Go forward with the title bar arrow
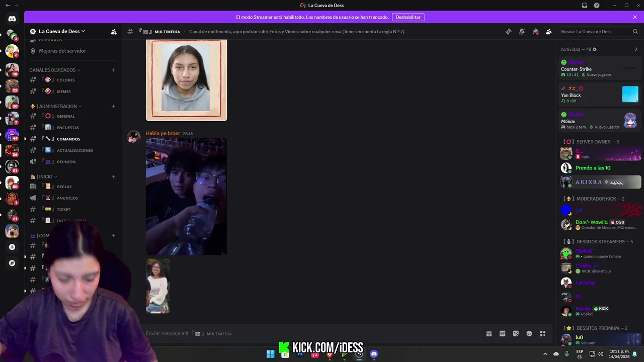This screenshot has width=644, height=362. (17, 6)
